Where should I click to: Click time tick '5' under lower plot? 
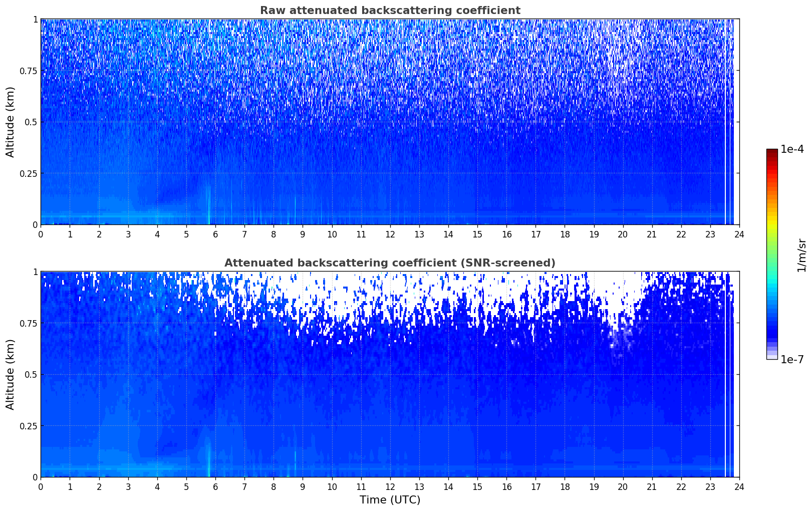point(186,486)
